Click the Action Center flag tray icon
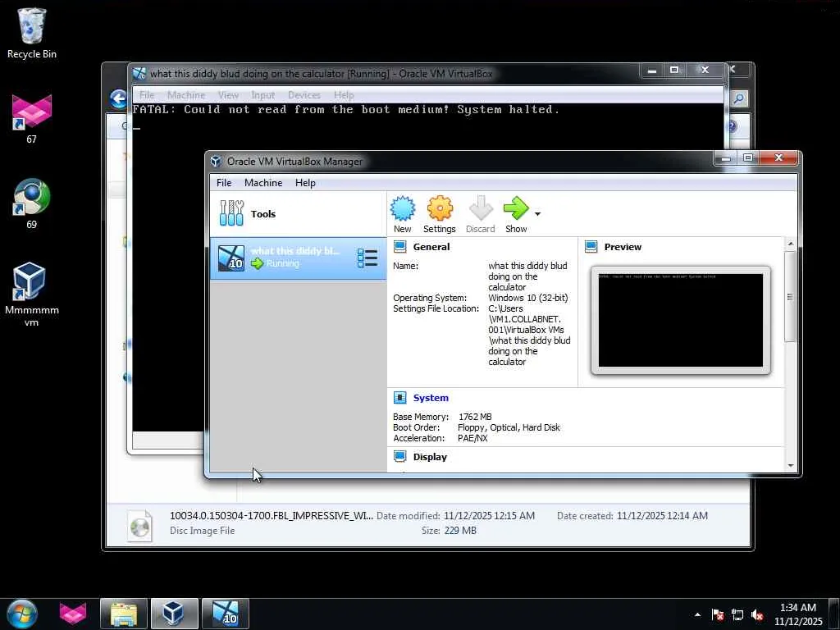 pyautogui.click(x=718, y=615)
